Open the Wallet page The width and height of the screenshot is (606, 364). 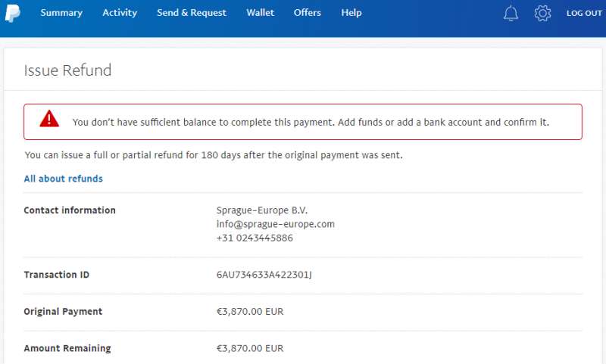click(260, 13)
